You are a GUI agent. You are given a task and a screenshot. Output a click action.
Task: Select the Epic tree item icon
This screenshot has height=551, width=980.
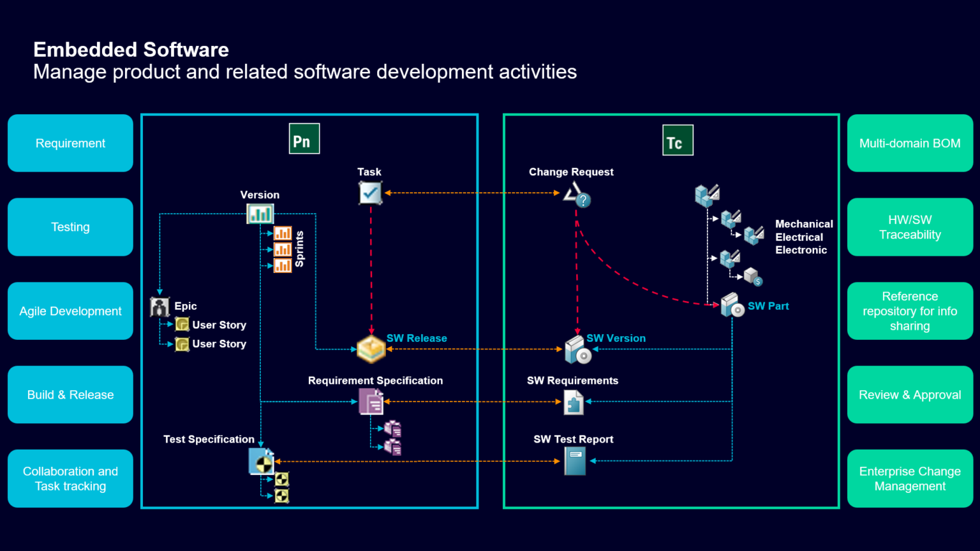pyautogui.click(x=160, y=307)
